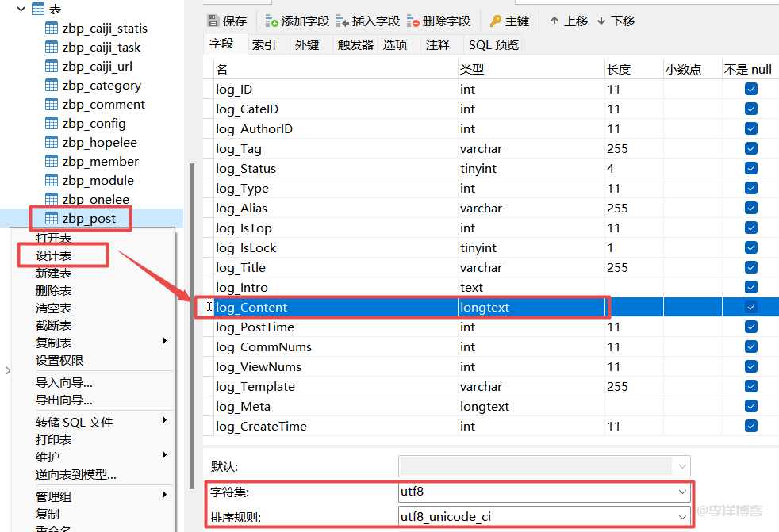Move the field up with 上移
Viewport: 779px width, 532px height.
pos(555,21)
